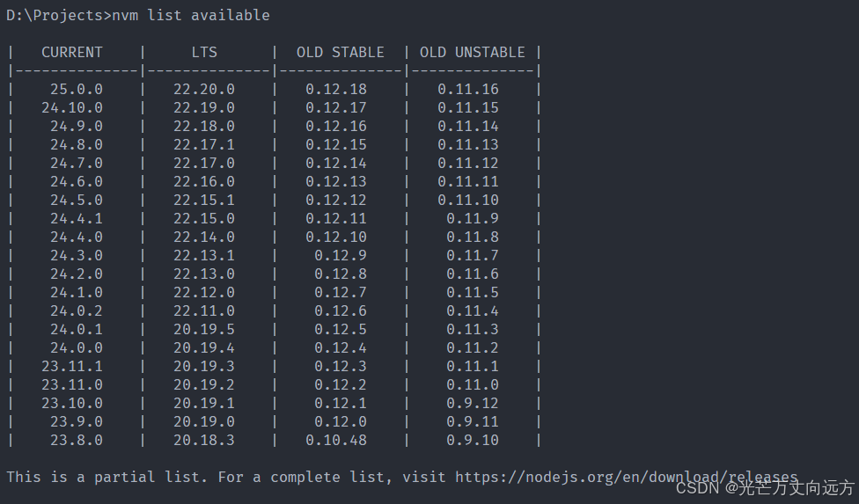Select LTS version 22.15.1

point(204,201)
